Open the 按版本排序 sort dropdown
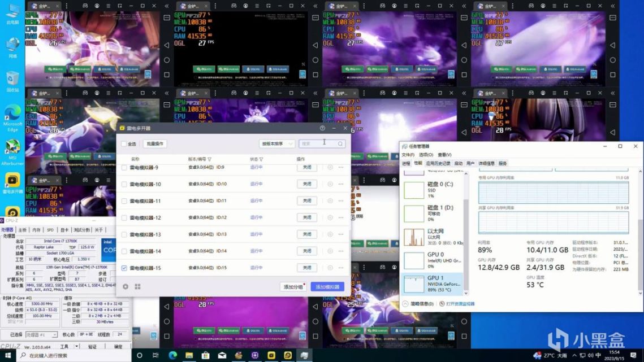This screenshot has width=644, height=362. pos(277,143)
